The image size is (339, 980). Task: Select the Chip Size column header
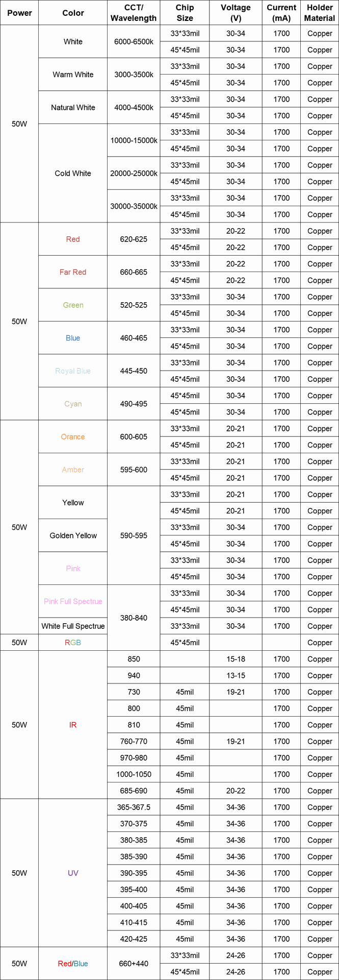click(185, 13)
